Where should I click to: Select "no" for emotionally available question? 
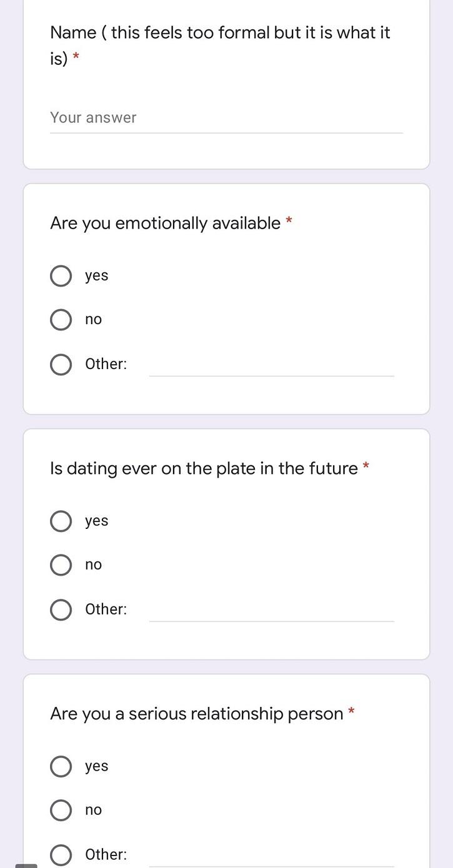pos(61,320)
